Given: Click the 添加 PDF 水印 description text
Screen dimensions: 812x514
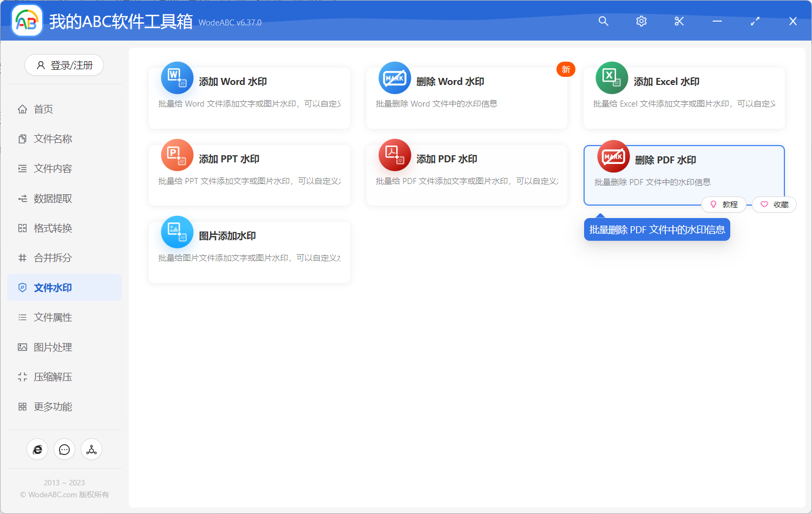Looking at the screenshot, I should (x=467, y=181).
